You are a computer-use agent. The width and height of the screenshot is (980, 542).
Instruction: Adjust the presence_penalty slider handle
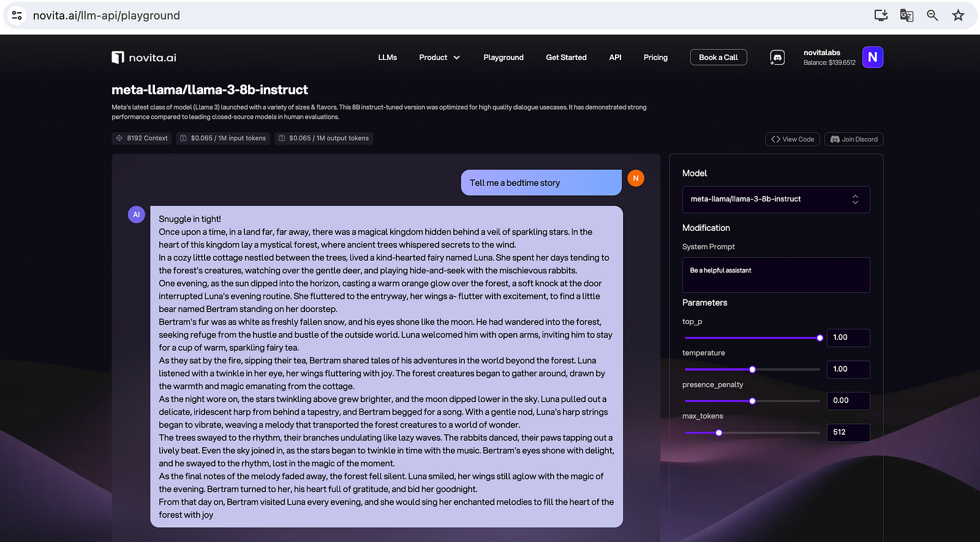pyautogui.click(x=753, y=401)
